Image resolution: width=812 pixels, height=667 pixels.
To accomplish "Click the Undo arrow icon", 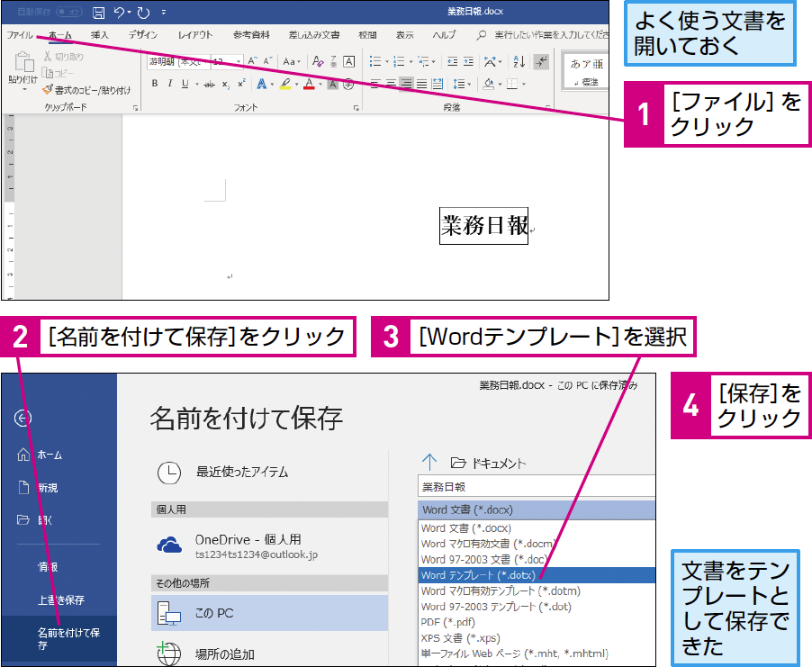I will click(x=119, y=12).
